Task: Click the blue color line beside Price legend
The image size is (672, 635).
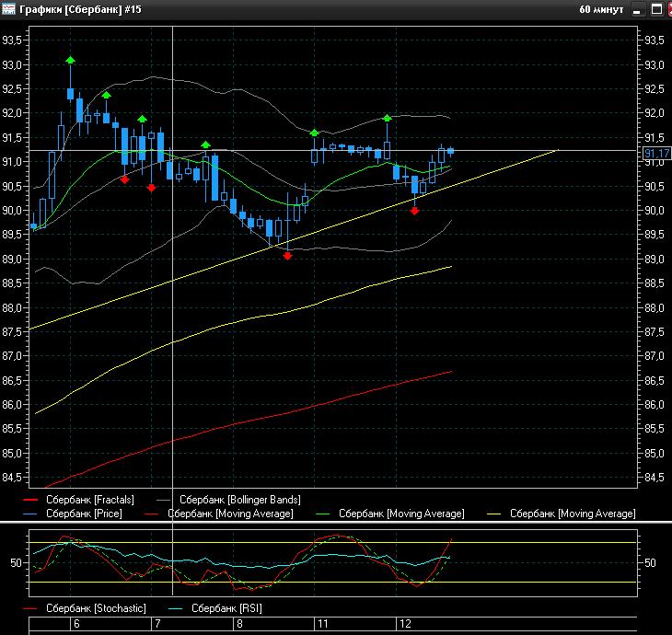Action: pyautogui.click(x=30, y=514)
